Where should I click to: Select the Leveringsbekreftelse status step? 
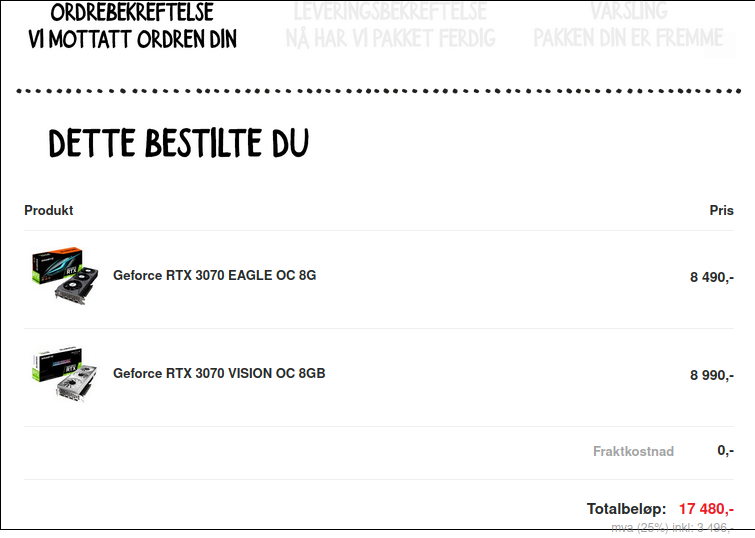pos(390,26)
